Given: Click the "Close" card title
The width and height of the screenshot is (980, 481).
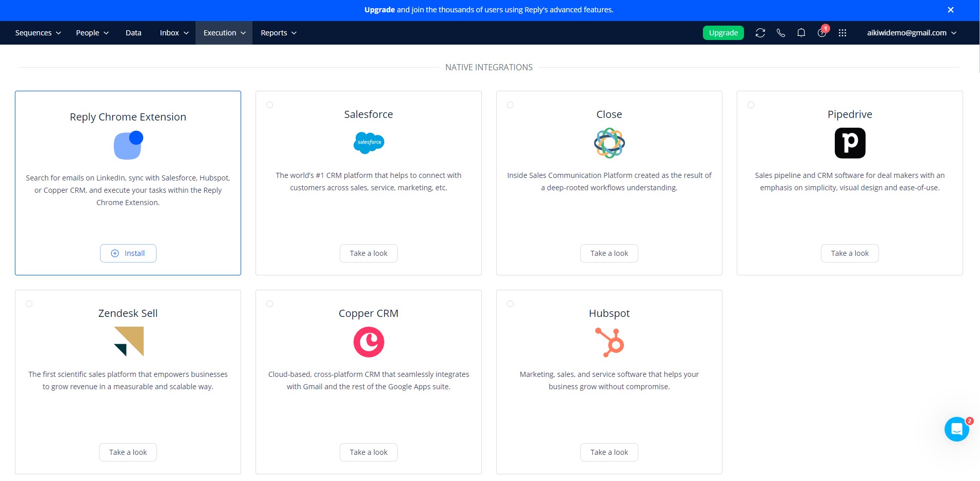Looking at the screenshot, I should [610, 114].
